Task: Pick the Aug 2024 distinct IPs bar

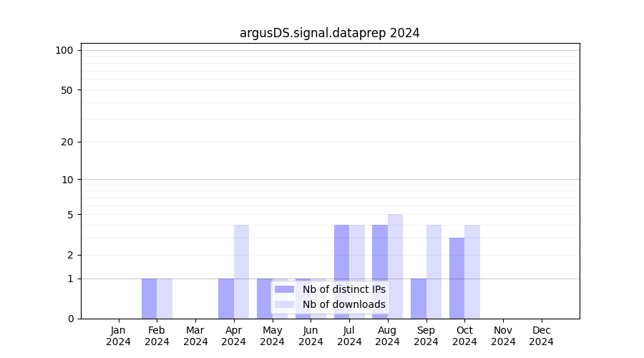Action: click(x=379, y=271)
